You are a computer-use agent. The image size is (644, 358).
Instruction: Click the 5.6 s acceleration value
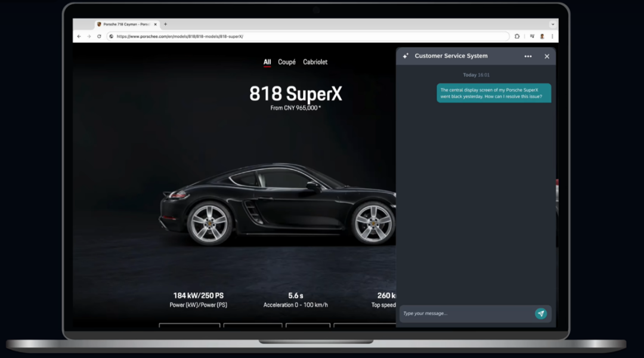296,295
